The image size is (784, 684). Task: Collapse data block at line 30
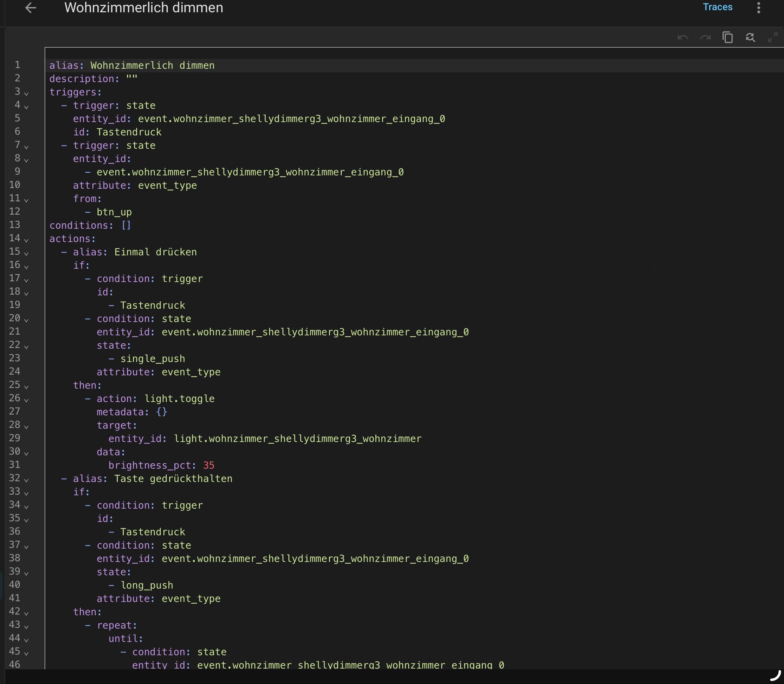26,453
